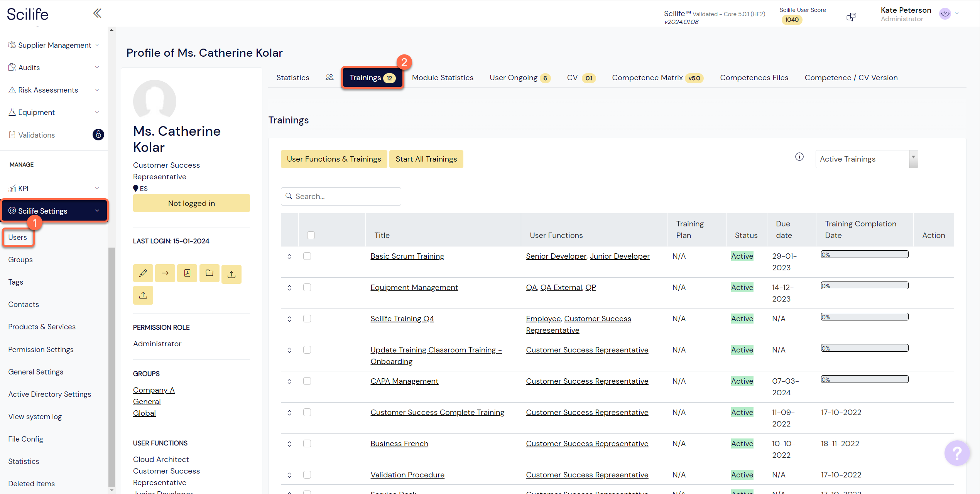Open the Active Trainings filter dropdown
Image resolution: width=980 pixels, height=494 pixels.
pos(867,159)
